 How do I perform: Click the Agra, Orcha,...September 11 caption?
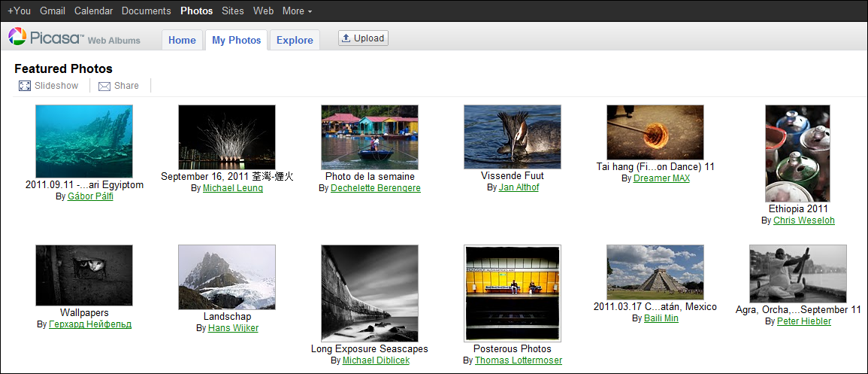(x=798, y=310)
